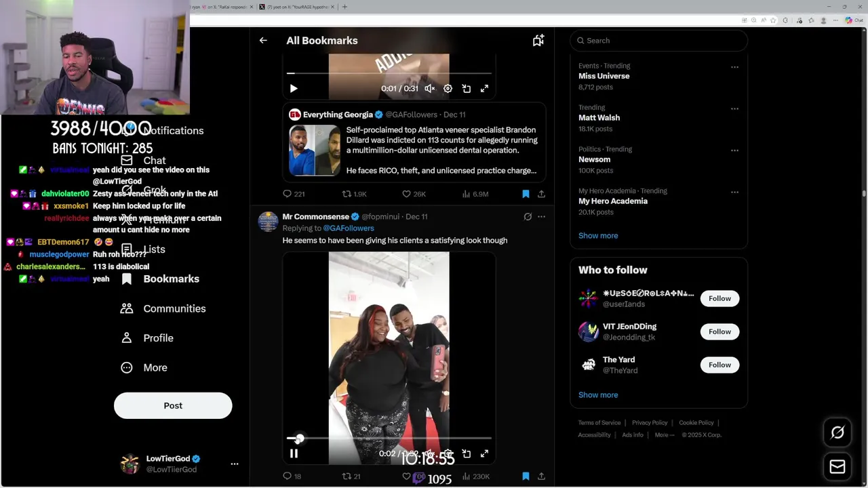Image resolution: width=868 pixels, height=488 pixels.
Task: Remove bookmark on the 6.9M-view post
Action: (526, 194)
